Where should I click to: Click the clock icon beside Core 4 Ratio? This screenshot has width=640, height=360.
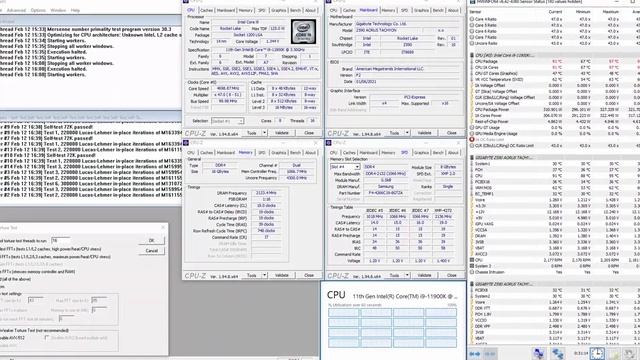[472, 19]
